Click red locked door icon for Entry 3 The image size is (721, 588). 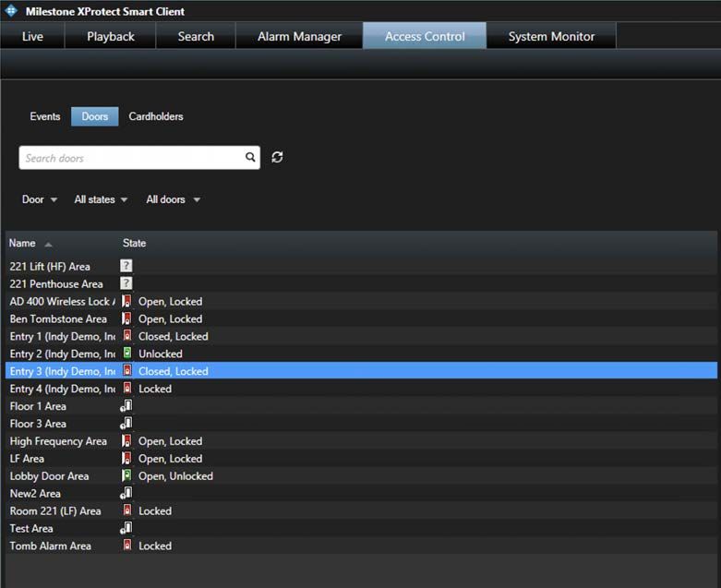pyautogui.click(x=127, y=370)
